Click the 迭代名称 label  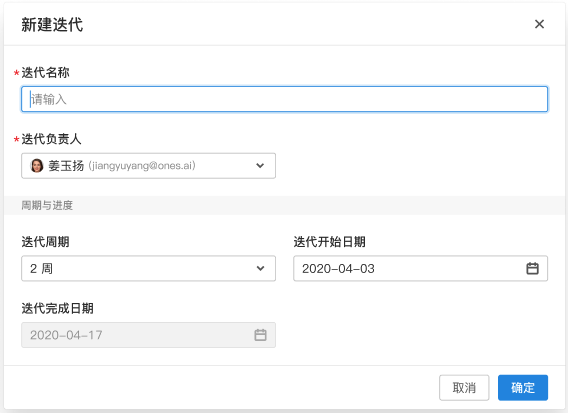pos(45,72)
